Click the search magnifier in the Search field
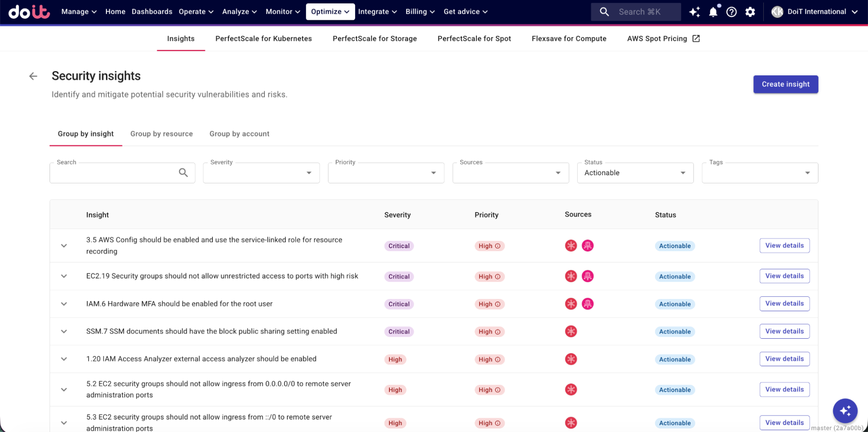 pyautogui.click(x=183, y=173)
